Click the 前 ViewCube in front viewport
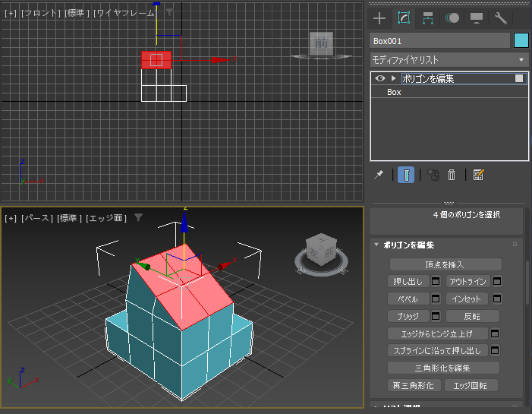This screenshot has height=414, width=532. (321, 43)
